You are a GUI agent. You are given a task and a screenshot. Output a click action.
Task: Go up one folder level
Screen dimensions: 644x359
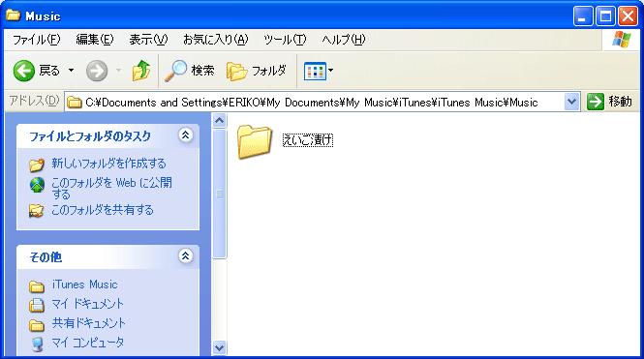click(x=140, y=71)
